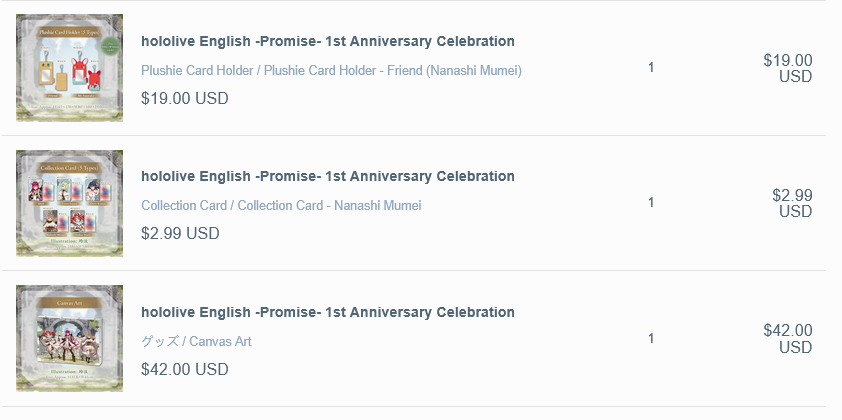Click quantity 1 in Canvas Art row

pyautogui.click(x=651, y=338)
